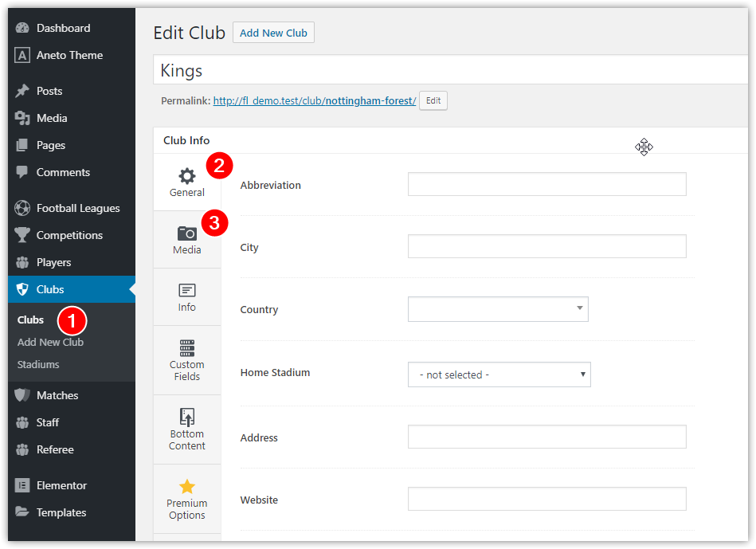Click the Comments speech bubble icon

[22, 172]
